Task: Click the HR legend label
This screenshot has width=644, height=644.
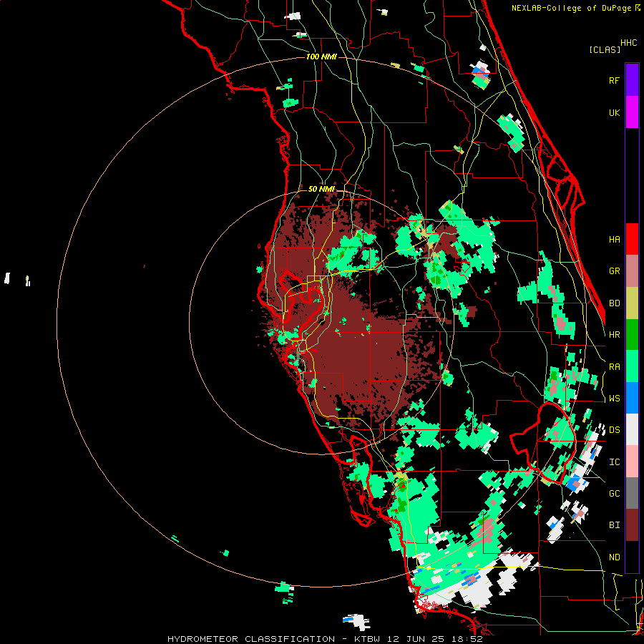Action: 614,335
